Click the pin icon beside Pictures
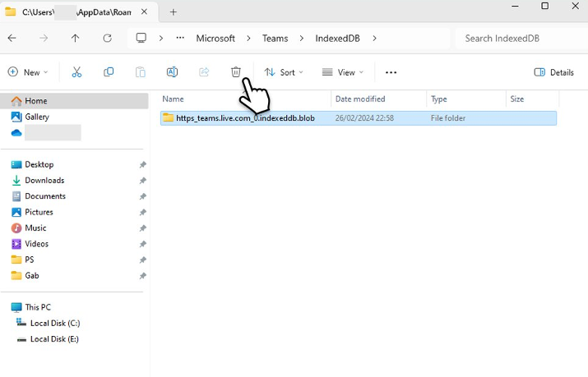 click(142, 212)
